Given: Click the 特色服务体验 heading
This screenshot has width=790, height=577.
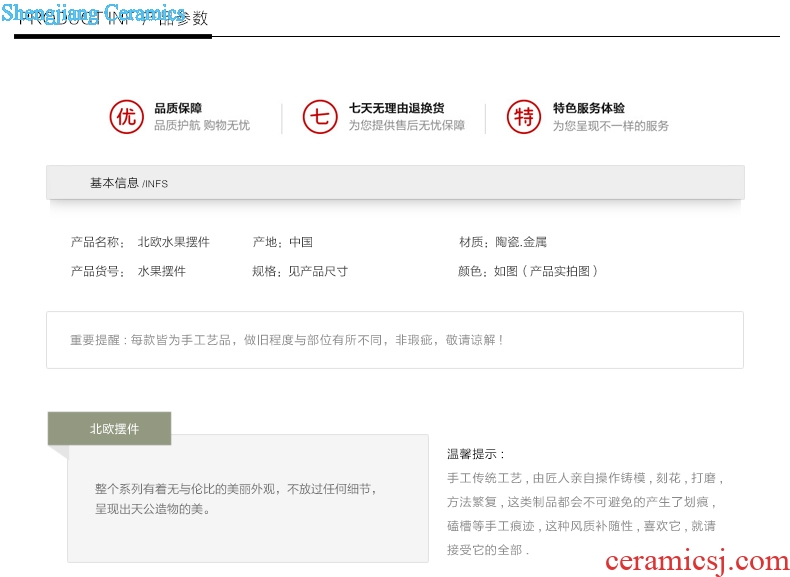Looking at the screenshot, I should point(589,108).
